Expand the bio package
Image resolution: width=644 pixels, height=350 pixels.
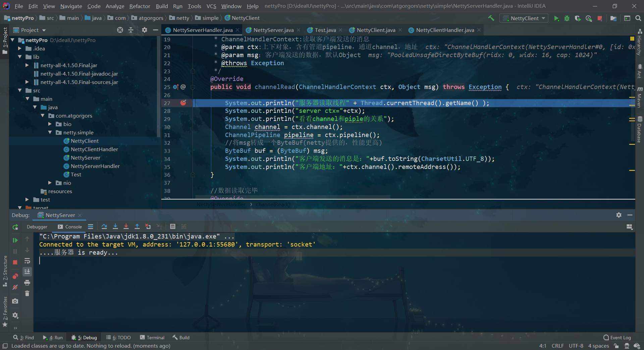50,124
